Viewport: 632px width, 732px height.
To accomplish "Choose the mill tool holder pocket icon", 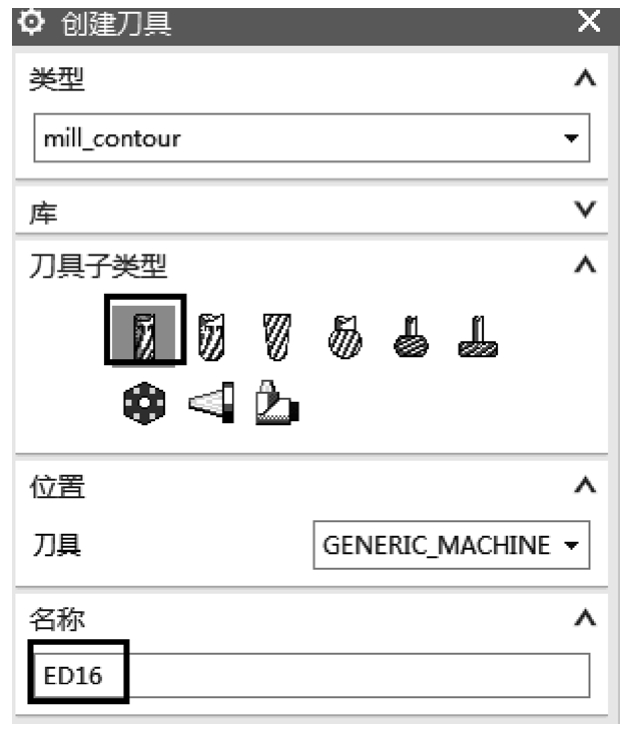I will pyautogui.click(x=211, y=402).
